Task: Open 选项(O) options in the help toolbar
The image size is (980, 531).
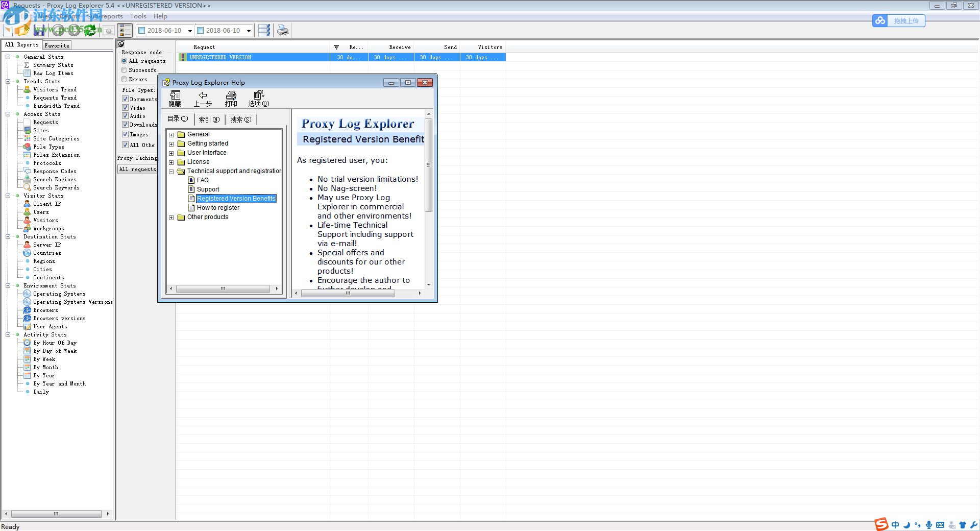Action: coord(258,98)
